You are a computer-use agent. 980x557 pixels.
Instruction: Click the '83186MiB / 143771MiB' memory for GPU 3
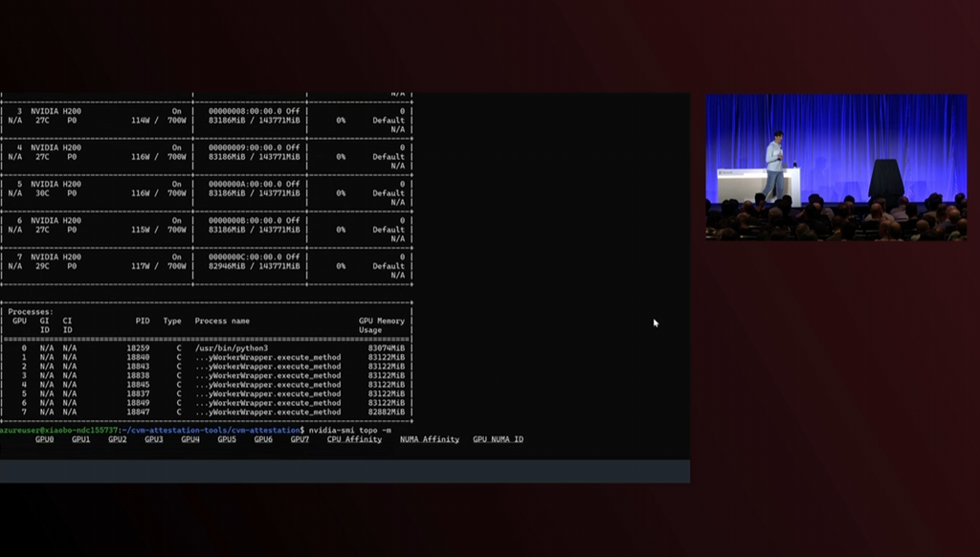click(x=254, y=120)
